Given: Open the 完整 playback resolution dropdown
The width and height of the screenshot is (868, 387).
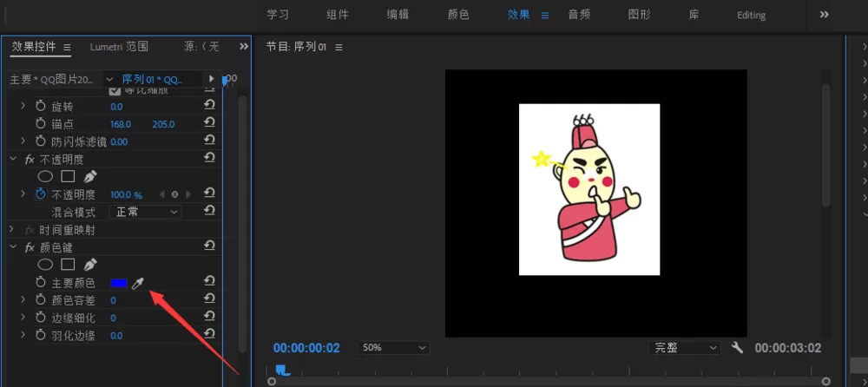Looking at the screenshot, I should click(685, 348).
